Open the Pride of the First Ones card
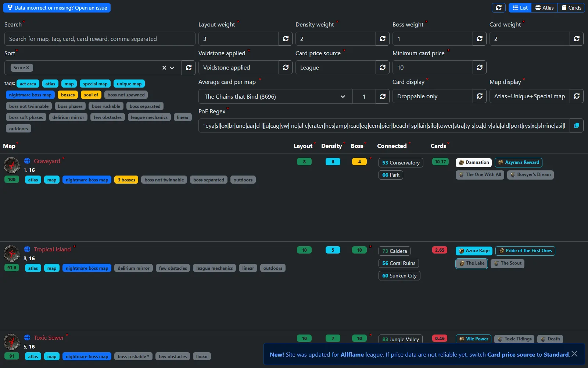The height and width of the screenshot is (368, 588). pos(525,251)
